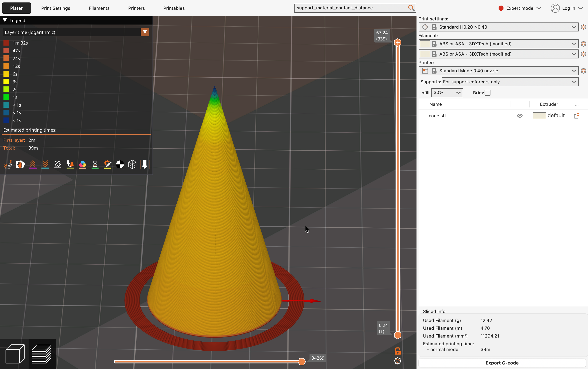This screenshot has width=588, height=369.
Task: Select cone.stl in object list
Action: coord(437,116)
